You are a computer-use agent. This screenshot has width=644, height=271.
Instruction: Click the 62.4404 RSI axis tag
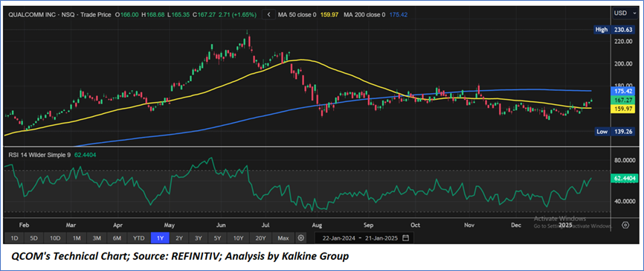624,179
